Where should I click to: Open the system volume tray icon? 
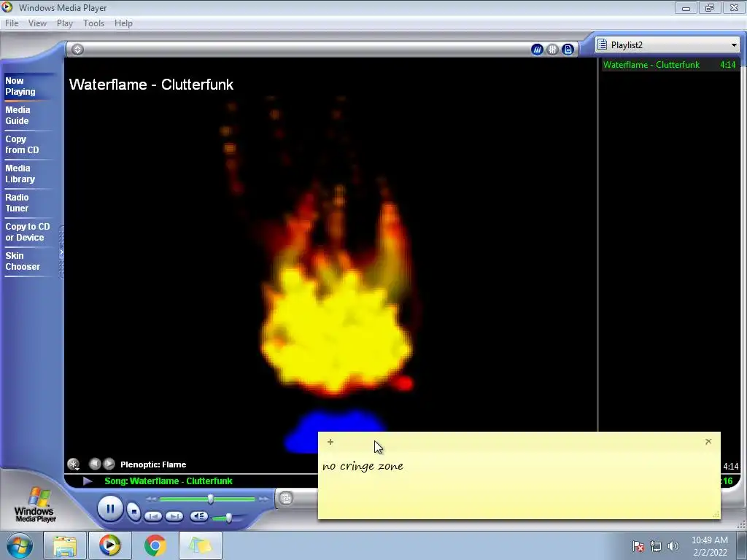(x=673, y=546)
